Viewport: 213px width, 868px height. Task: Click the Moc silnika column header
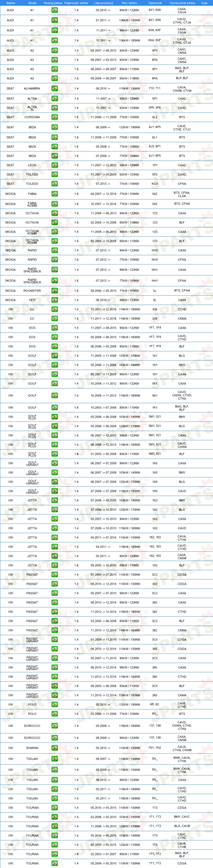pyautogui.click(x=129, y=3)
